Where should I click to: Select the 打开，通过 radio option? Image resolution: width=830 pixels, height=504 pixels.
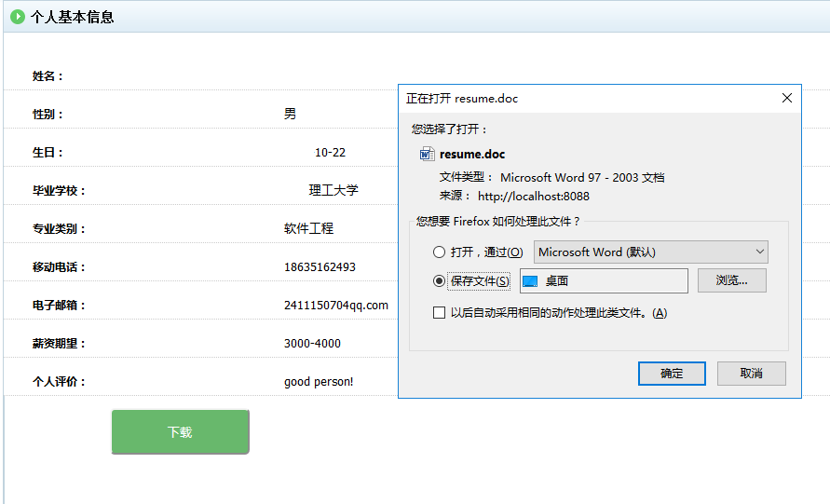tap(439, 252)
